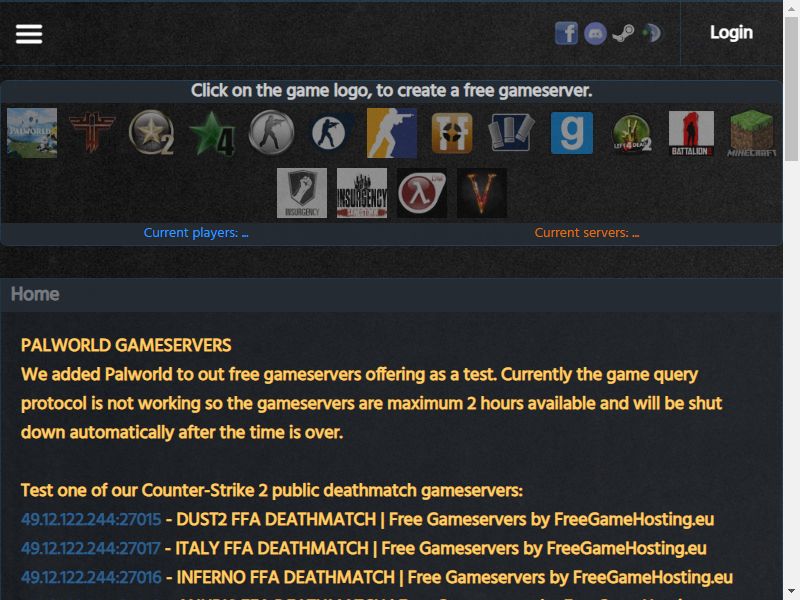Open the hamburger navigation menu
Screen dimensions: 800x600
pos(29,34)
